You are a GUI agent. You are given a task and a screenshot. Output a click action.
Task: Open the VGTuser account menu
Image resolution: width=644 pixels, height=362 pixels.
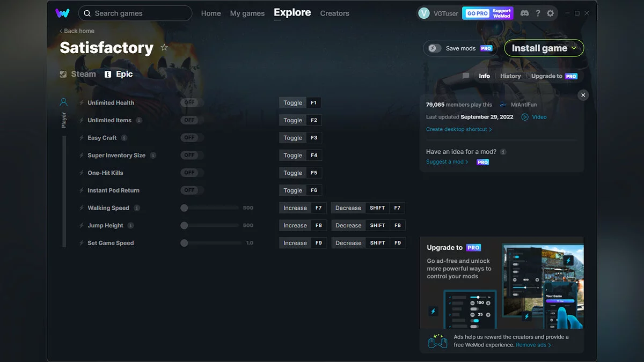coord(438,13)
